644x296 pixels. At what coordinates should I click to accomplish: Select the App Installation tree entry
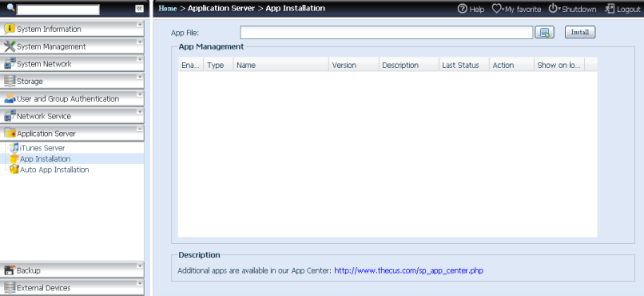[x=46, y=158]
